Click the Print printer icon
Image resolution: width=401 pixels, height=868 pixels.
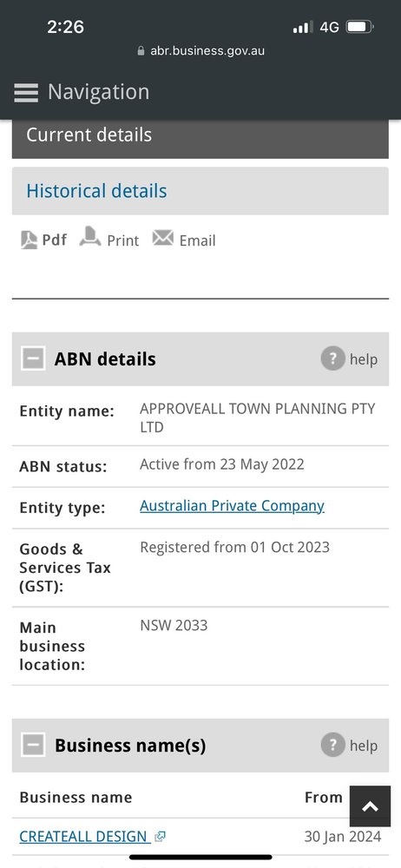coord(90,237)
